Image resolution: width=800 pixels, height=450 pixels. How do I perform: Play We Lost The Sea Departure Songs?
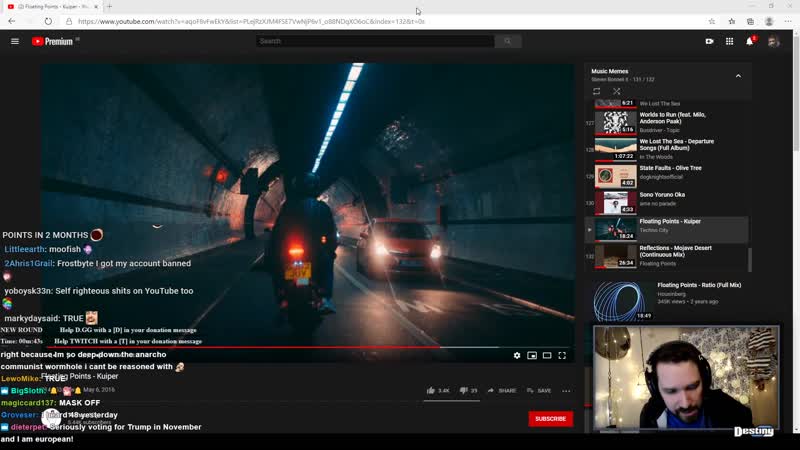(667, 149)
